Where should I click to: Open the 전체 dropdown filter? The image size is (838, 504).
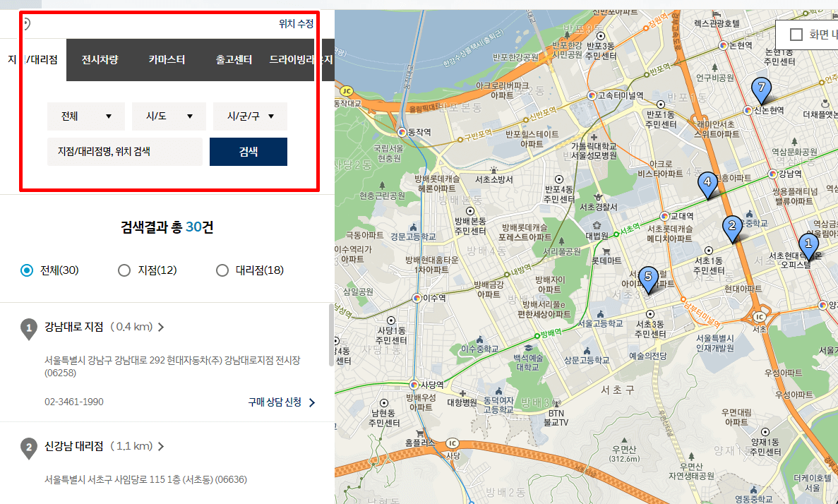coord(86,116)
